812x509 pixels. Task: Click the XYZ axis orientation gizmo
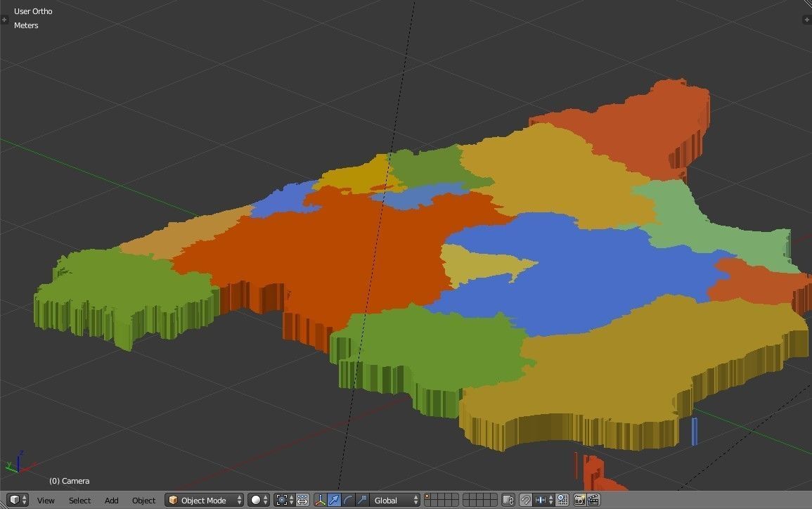[x=19, y=463]
